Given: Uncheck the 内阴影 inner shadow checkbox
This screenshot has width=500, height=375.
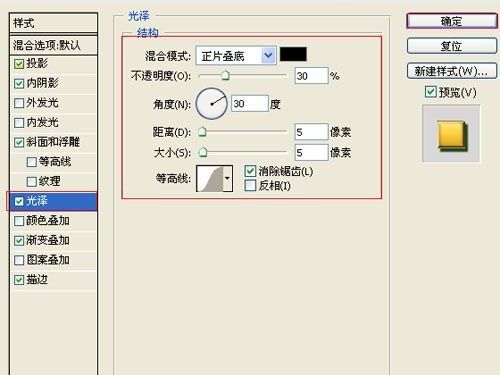Looking at the screenshot, I should [x=19, y=83].
